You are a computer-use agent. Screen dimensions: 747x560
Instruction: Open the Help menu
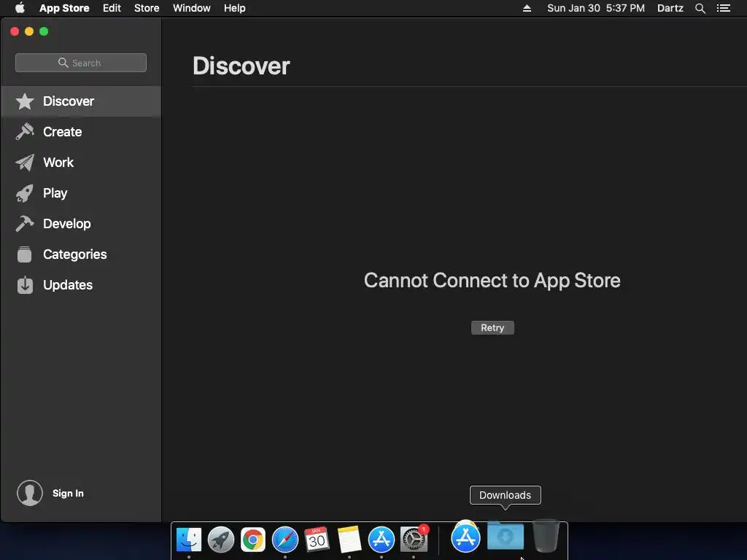tap(235, 8)
